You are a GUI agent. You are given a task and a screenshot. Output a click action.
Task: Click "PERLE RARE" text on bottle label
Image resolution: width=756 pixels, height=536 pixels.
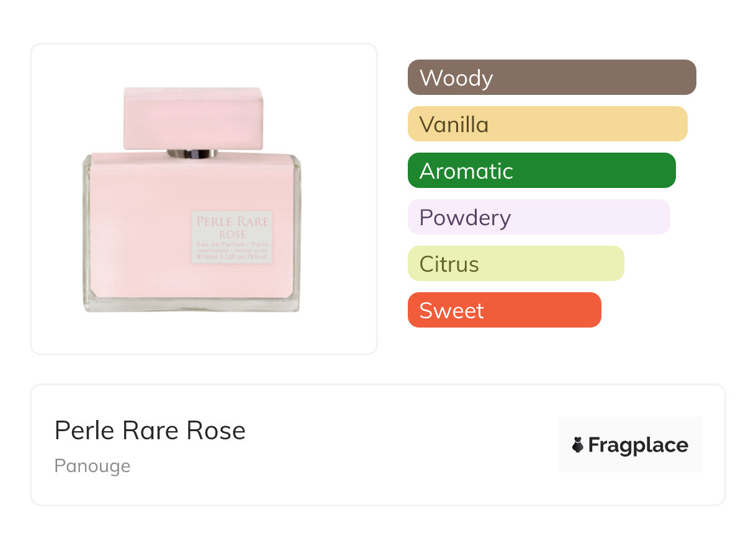[x=233, y=222]
